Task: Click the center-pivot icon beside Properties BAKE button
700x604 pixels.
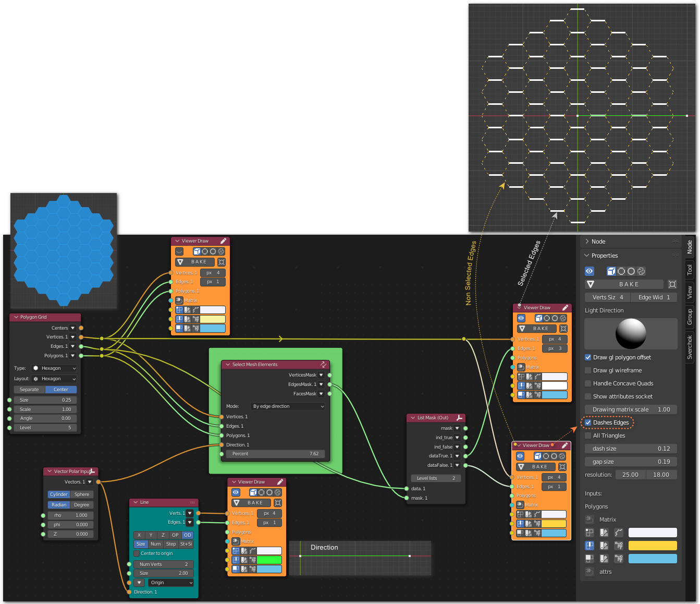Action: point(672,284)
